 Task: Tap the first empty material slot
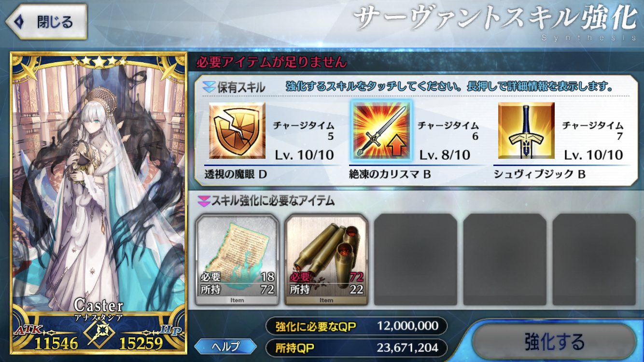(x=415, y=260)
